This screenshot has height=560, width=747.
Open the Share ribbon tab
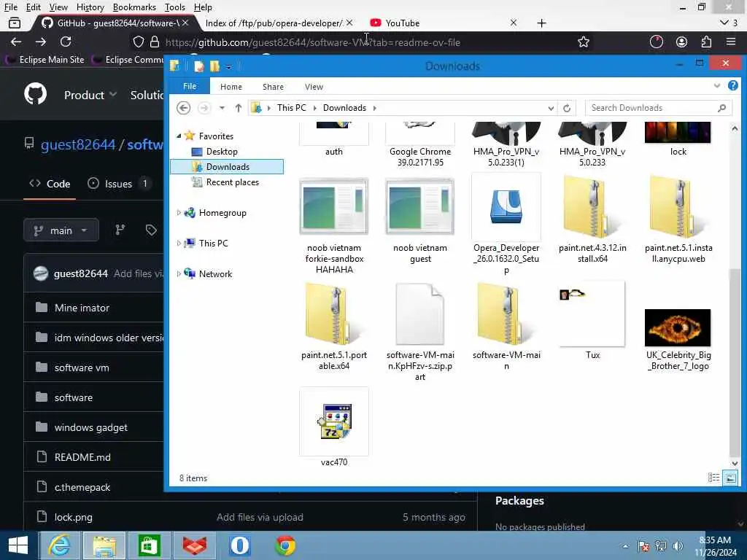273,87
